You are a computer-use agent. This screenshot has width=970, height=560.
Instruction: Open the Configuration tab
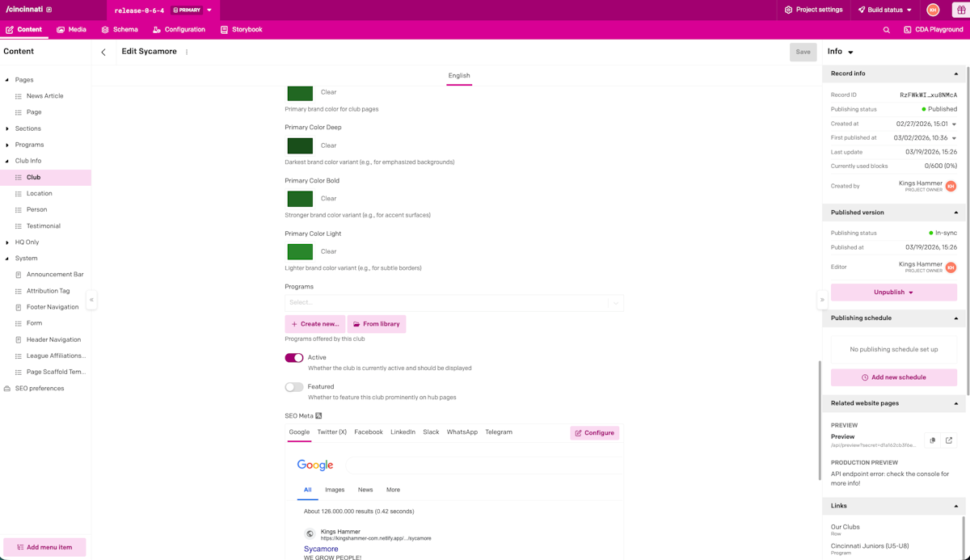point(179,30)
